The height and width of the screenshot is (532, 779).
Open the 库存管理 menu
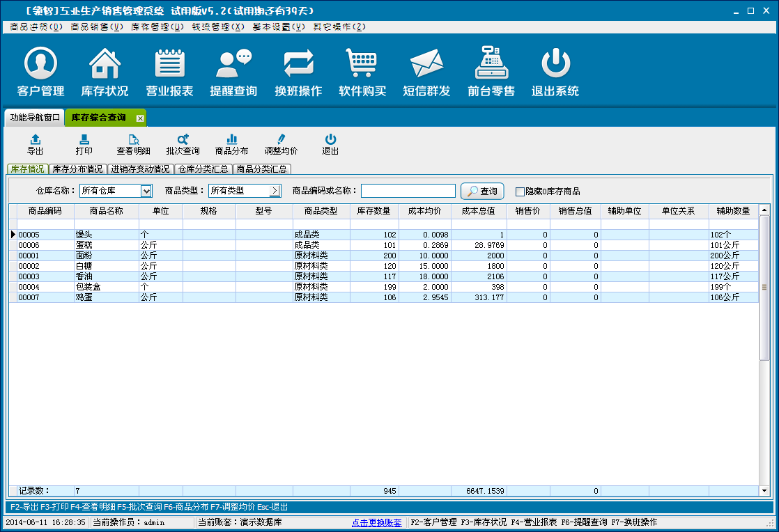click(157, 27)
